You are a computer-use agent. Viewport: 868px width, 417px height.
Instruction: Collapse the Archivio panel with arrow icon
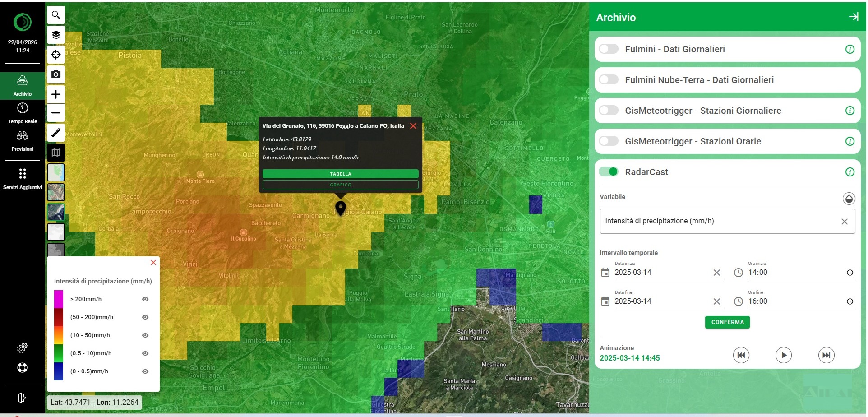pos(853,17)
